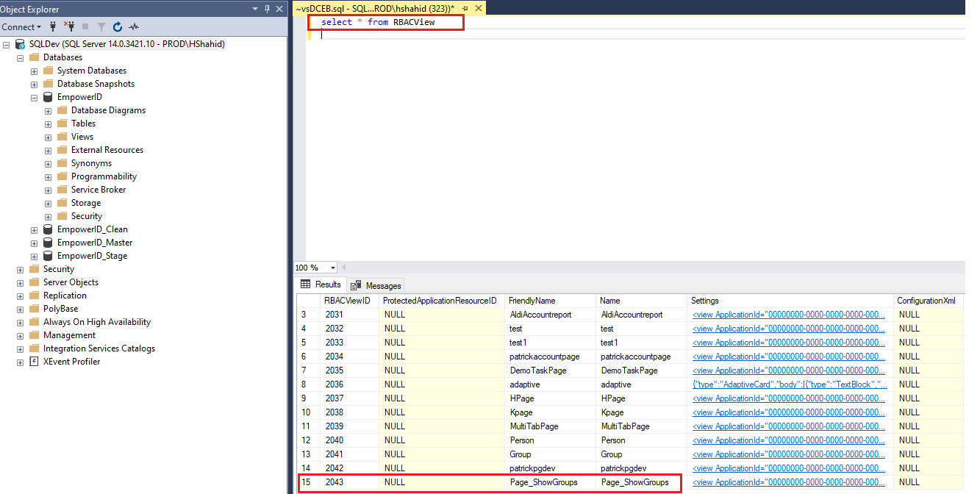
Task: Expand the Tables folder
Action: click(49, 124)
